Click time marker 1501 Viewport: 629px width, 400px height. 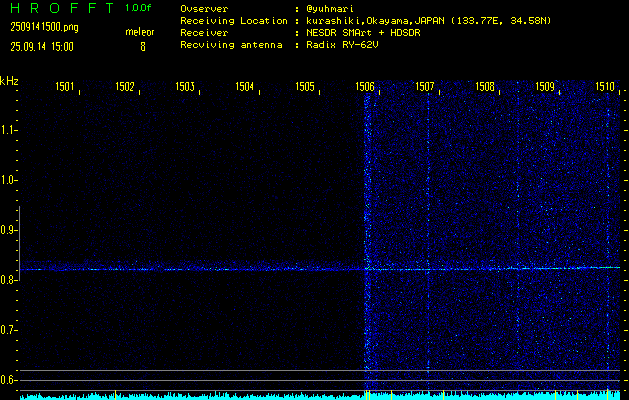click(x=65, y=86)
